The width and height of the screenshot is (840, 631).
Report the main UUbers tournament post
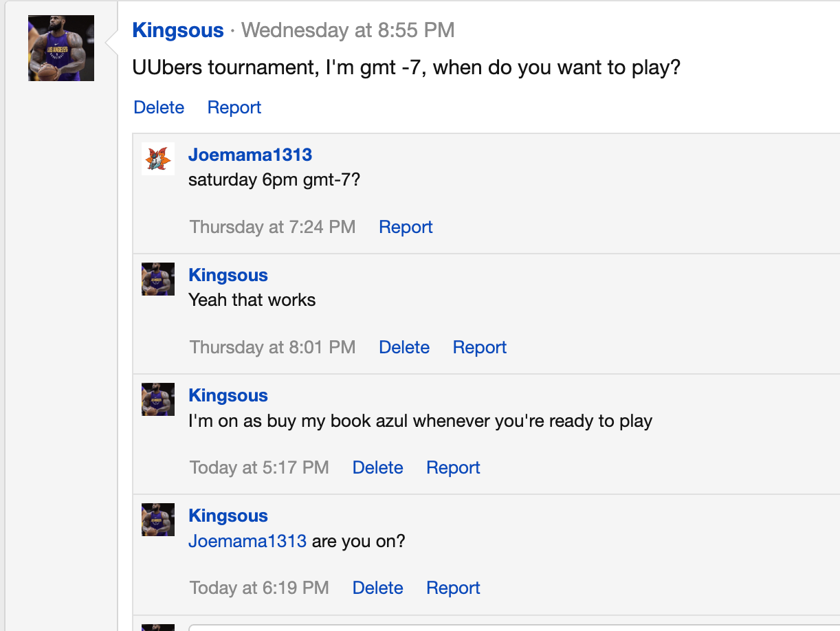pos(234,107)
